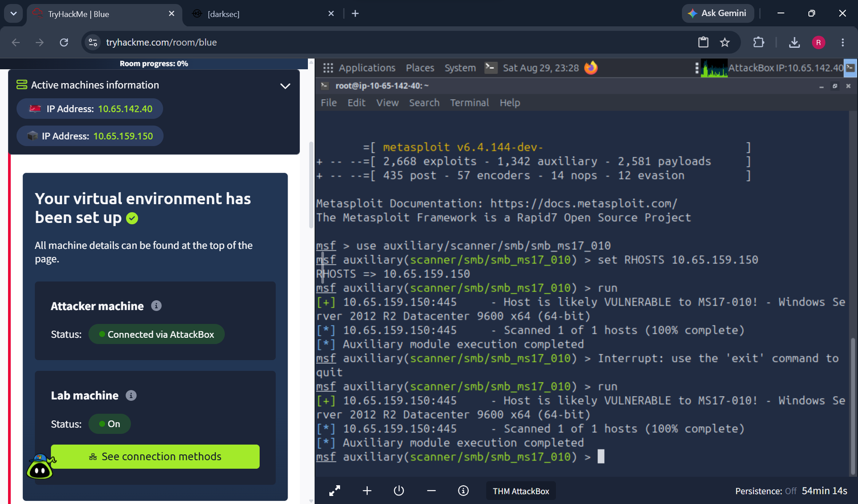Open the Chrome three-dot menu
858x504 pixels.
842,42
